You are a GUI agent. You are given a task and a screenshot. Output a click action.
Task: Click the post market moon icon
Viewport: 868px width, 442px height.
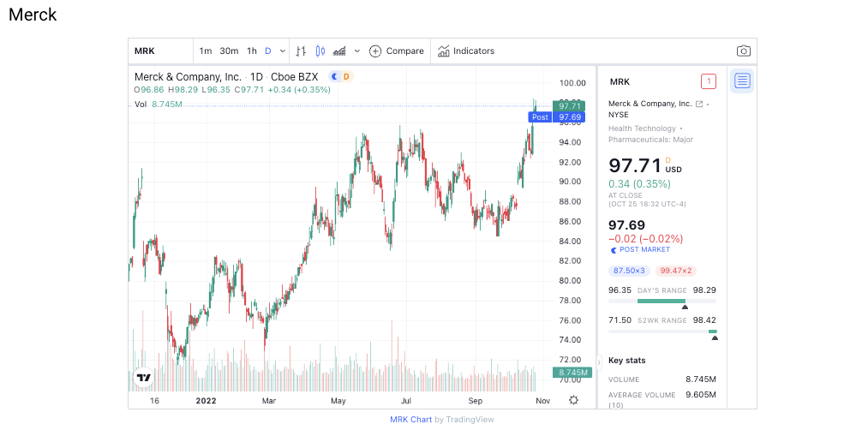tap(614, 250)
